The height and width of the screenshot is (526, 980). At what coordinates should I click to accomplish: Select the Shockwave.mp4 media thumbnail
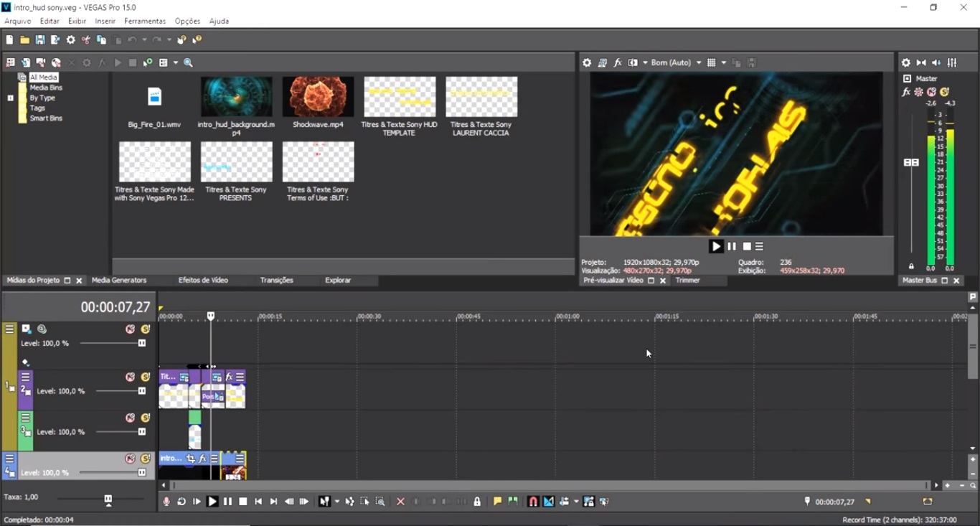pyautogui.click(x=318, y=97)
